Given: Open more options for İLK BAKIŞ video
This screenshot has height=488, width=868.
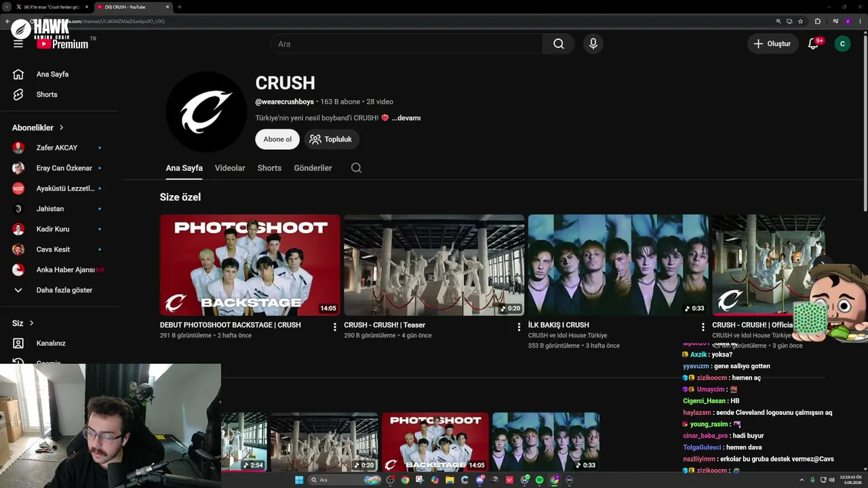Looking at the screenshot, I should [x=703, y=327].
